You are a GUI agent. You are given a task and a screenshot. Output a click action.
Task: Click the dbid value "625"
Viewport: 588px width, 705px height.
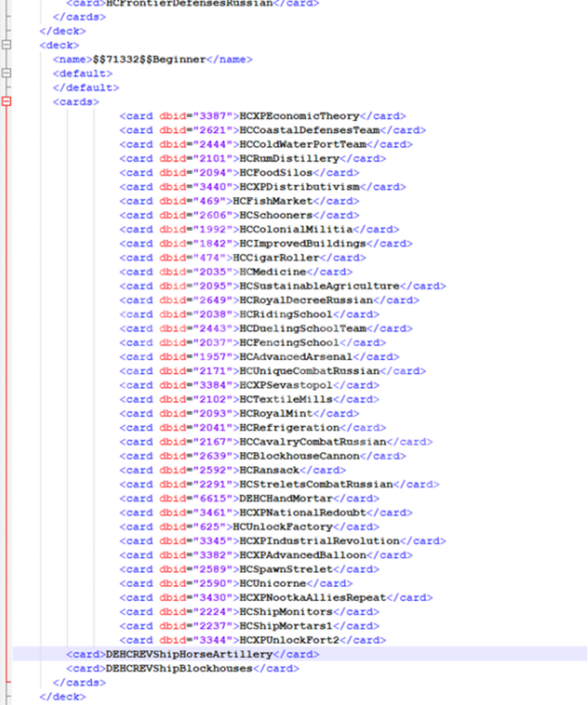pyautogui.click(x=210, y=527)
